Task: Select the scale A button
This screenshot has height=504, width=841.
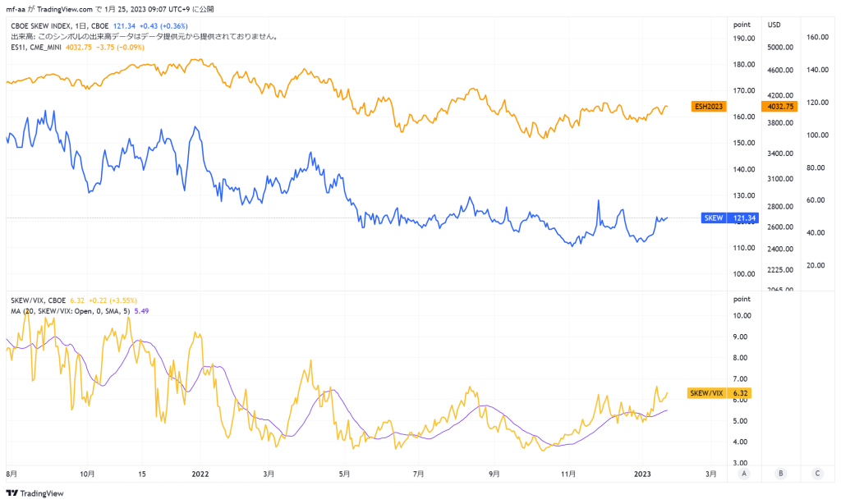Action: [743, 474]
